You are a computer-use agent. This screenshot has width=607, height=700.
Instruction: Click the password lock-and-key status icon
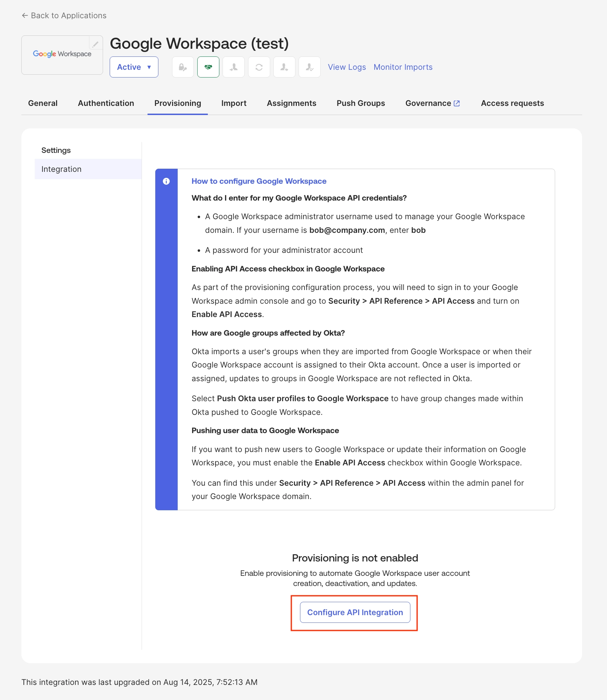coord(183,67)
